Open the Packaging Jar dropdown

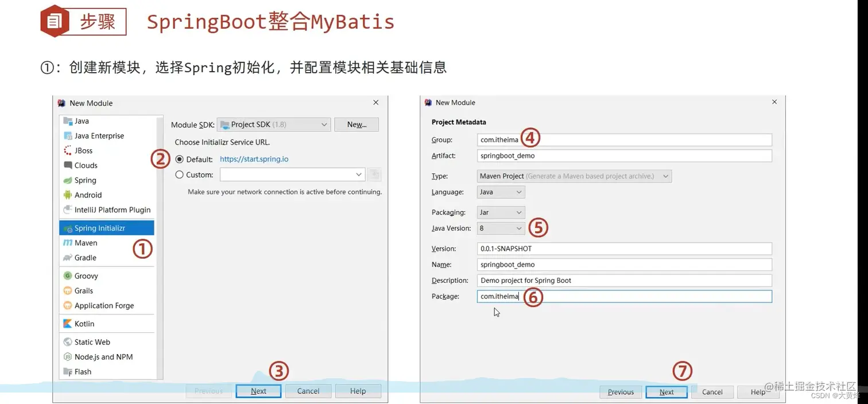pos(501,212)
